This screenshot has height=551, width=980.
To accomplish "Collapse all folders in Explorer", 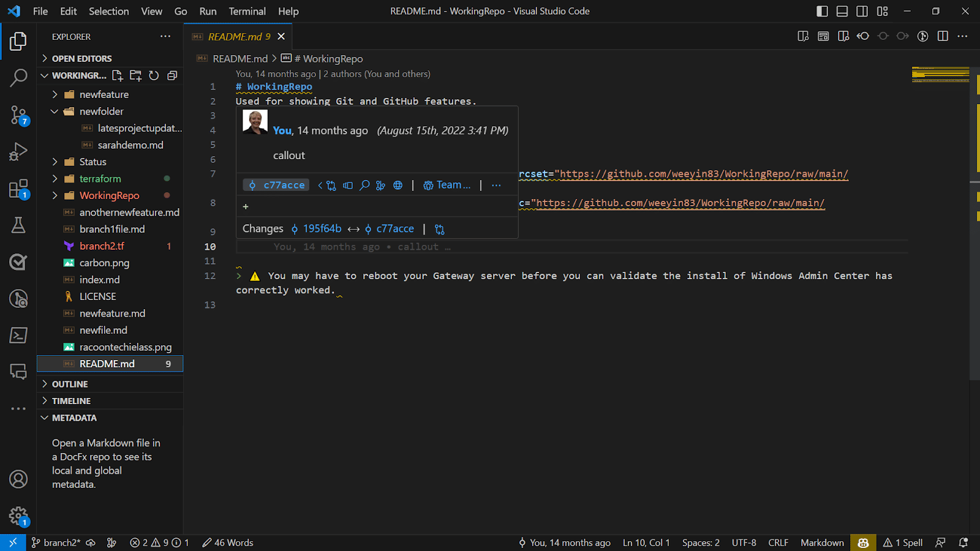I will pos(172,75).
